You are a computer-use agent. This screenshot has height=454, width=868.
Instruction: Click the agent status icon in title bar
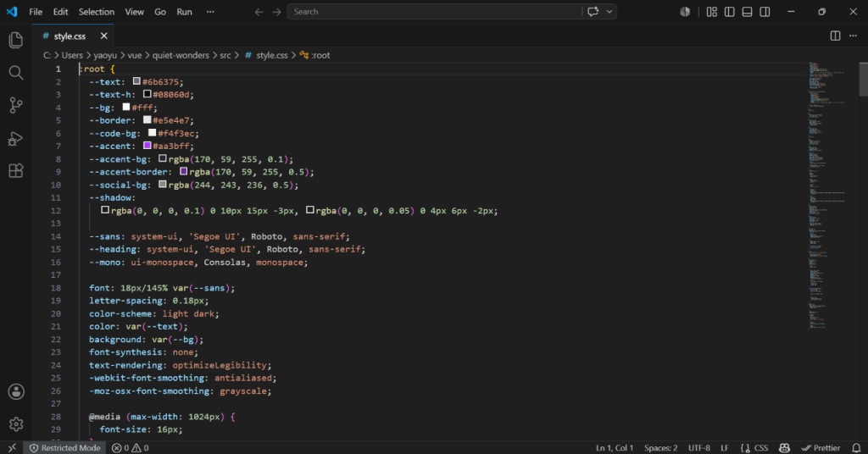tap(685, 12)
